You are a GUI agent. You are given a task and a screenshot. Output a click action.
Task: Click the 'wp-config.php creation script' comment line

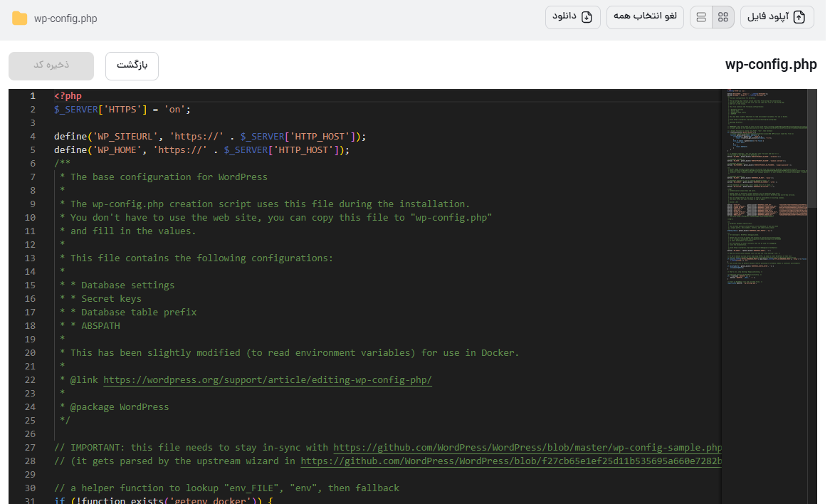click(x=265, y=204)
